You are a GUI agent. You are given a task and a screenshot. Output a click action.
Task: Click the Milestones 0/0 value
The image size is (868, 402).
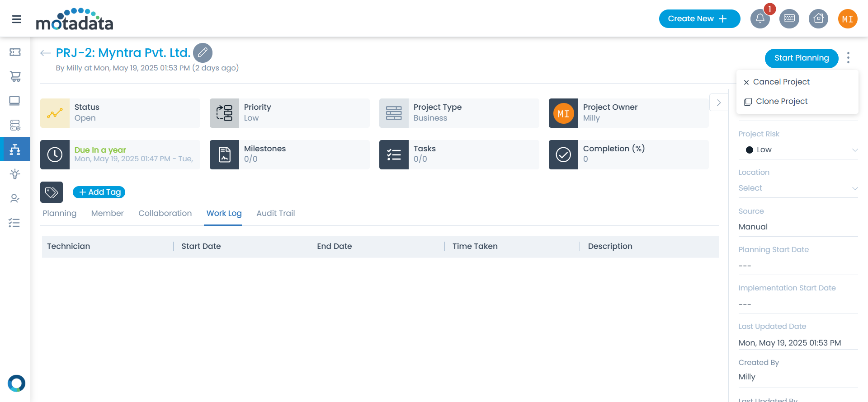251,159
